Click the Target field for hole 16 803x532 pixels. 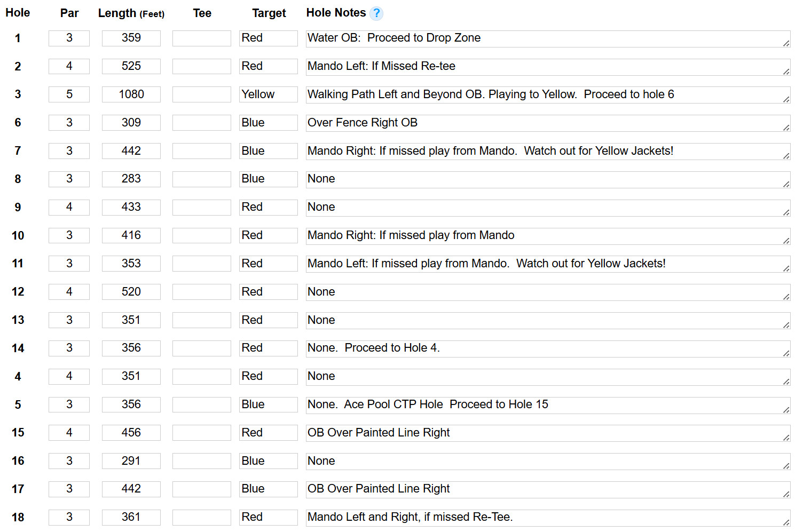point(269,461)
